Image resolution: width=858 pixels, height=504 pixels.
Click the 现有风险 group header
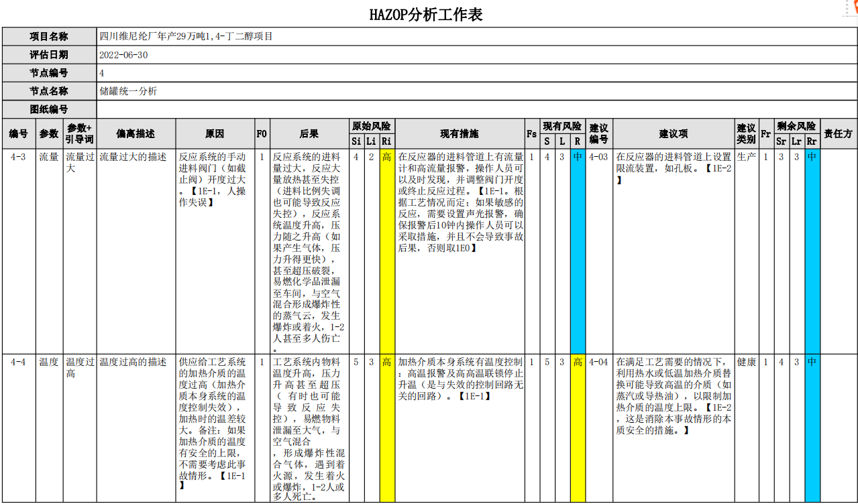click(x=562, y=126)
